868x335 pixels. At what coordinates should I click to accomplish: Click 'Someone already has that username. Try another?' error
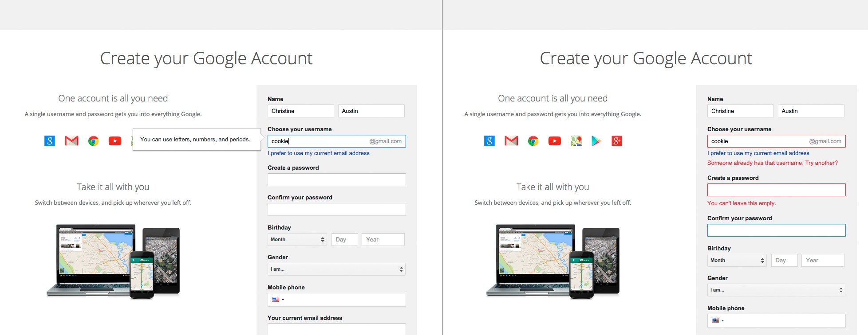[x=773, y=163]
